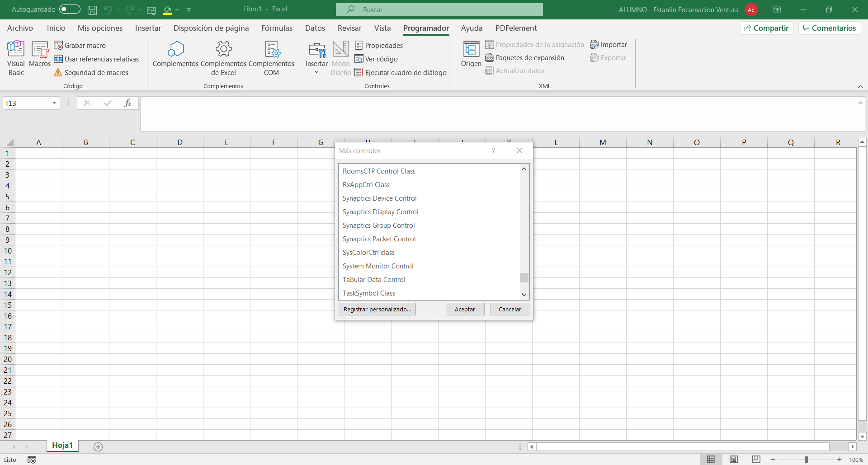Select the Hoja1 sheet tab

tap(62, 446)
